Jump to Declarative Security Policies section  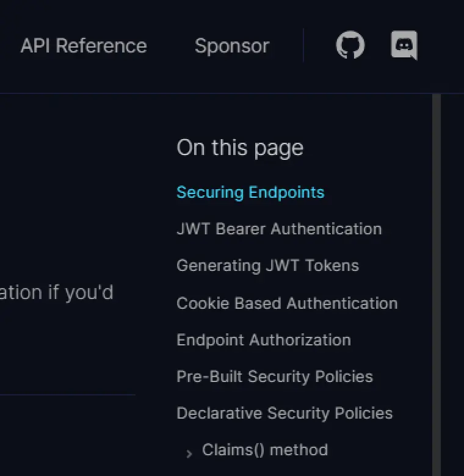(285, 414)
